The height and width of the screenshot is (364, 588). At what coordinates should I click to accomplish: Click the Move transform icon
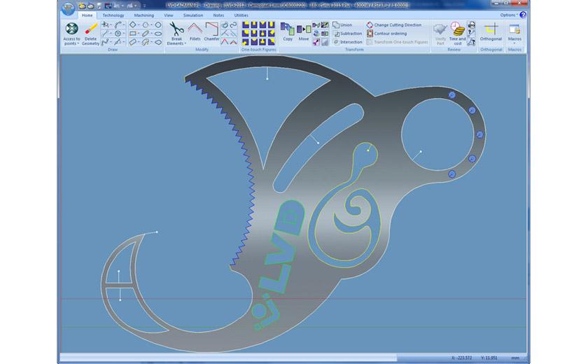pos(304,29)
